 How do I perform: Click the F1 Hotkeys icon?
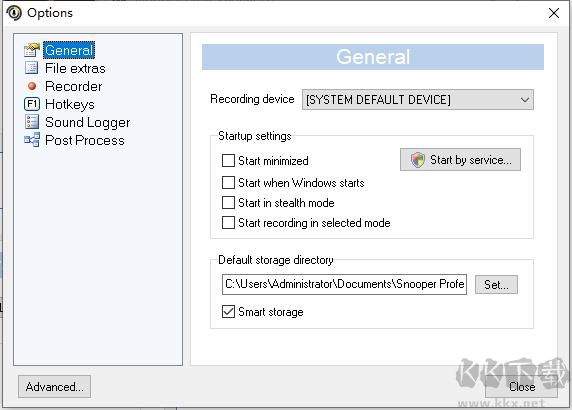point(32,104)
